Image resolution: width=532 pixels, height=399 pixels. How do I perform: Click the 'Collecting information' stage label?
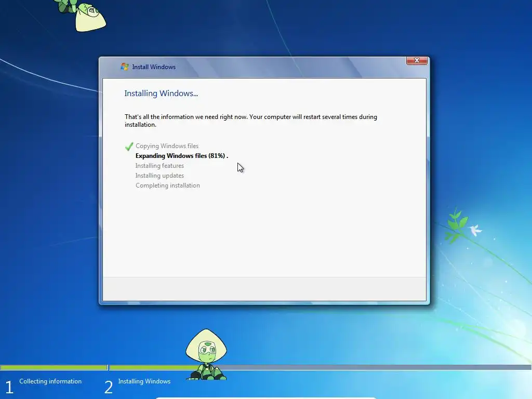50,381
